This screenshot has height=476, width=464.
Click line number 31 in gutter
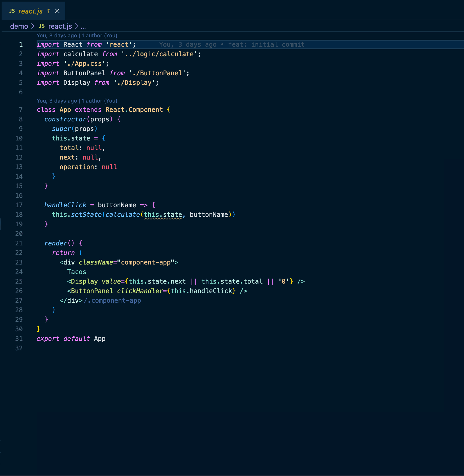click(x=19, y=339)
